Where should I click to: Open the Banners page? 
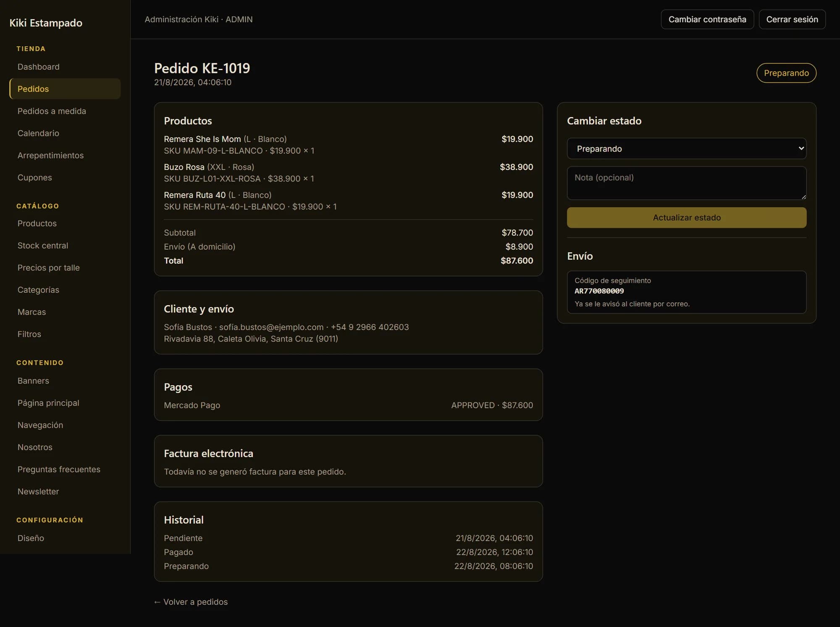(65, 381)
